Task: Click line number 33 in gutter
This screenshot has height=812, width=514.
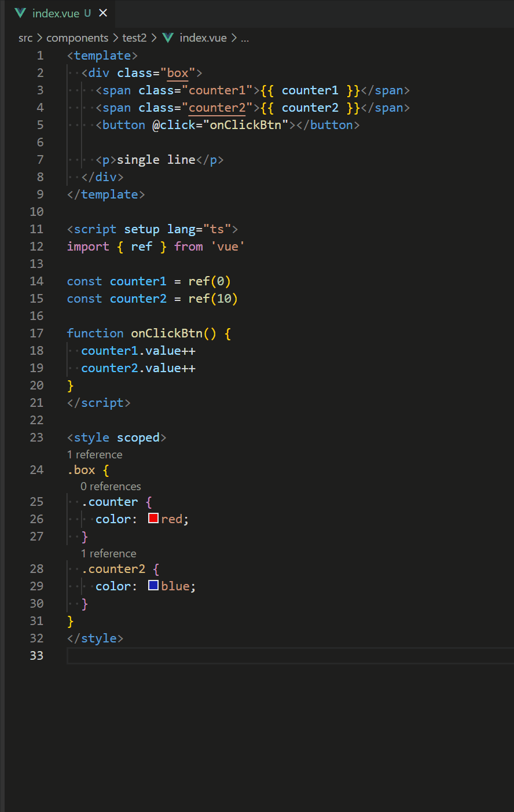Action: coord(36,656)
